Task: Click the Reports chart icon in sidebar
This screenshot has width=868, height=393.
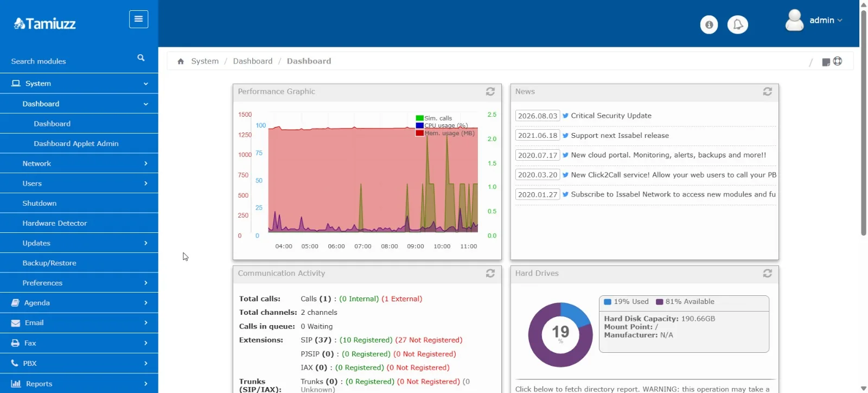Action: pyautogui.click(x=16, y=384)
